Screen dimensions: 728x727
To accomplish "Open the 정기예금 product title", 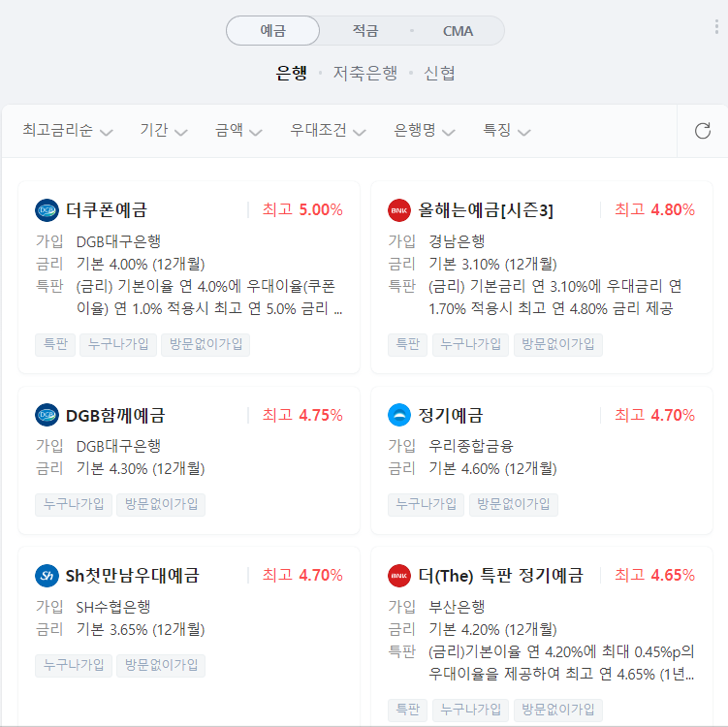I will (451, 415).
